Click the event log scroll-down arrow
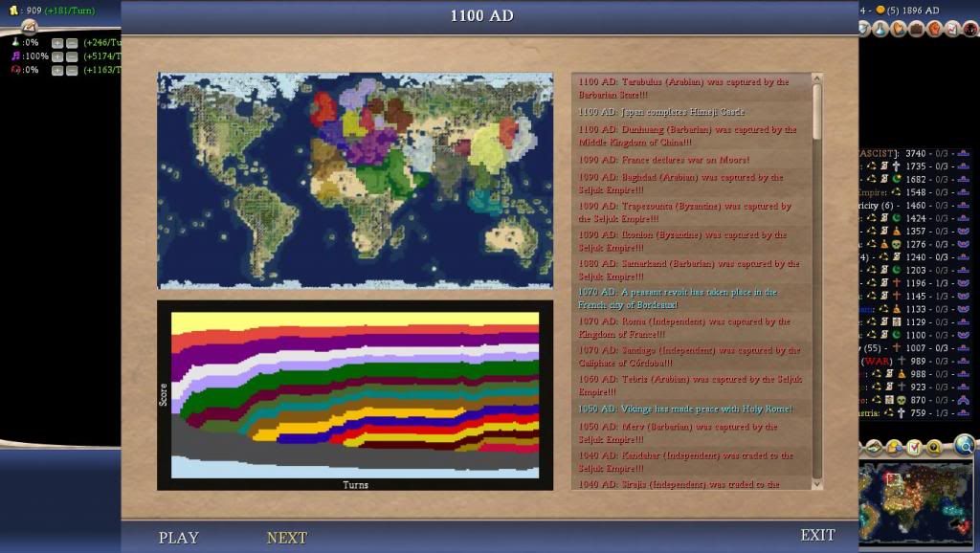 click(816, 484)
